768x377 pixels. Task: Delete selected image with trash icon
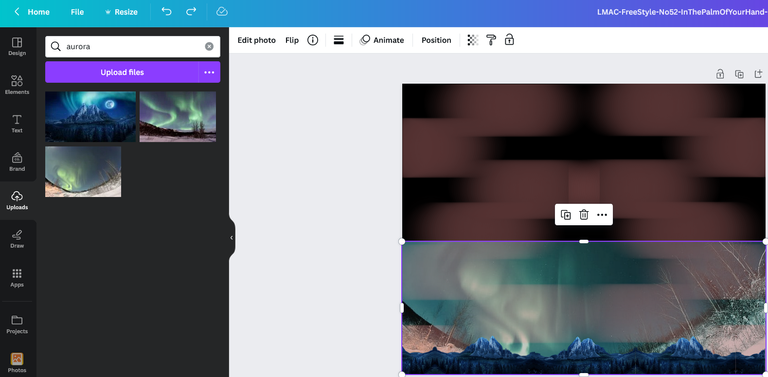584,214
